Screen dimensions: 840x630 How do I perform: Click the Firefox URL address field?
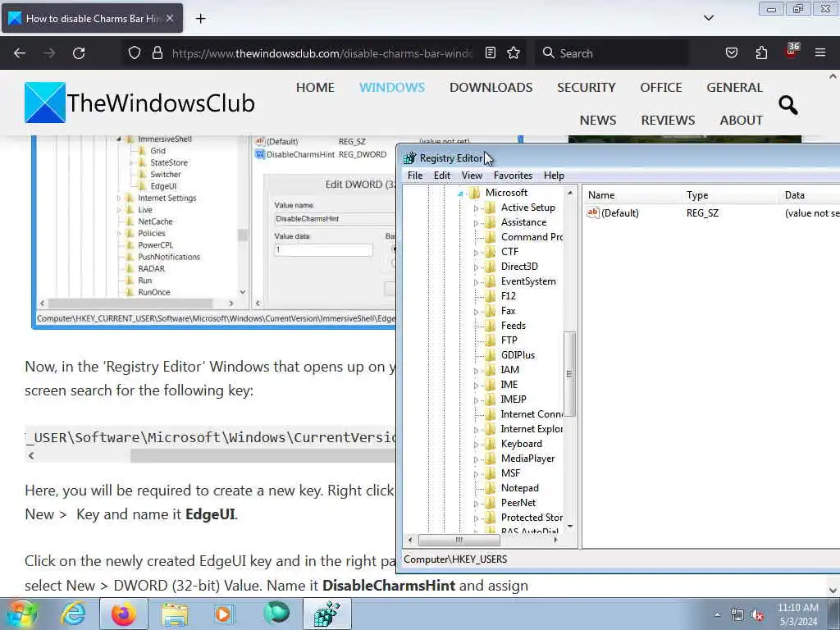tap(322, 53)
